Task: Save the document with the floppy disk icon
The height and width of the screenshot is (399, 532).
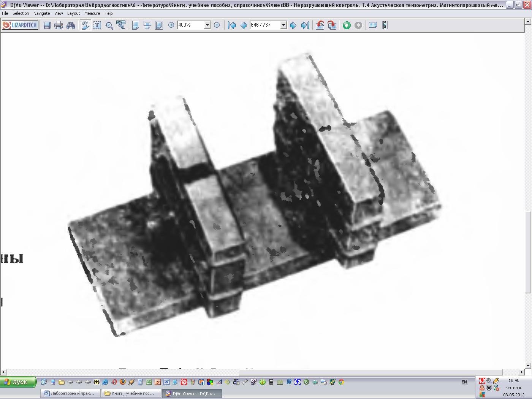Action: pyautogui.click(x=47, y=25)
